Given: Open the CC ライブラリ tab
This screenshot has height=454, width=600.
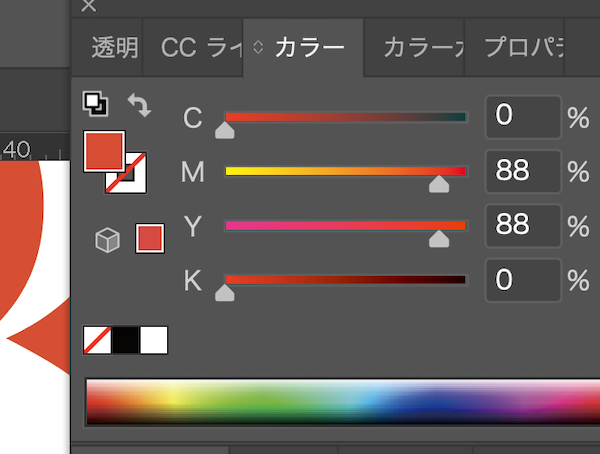Looking at the screenshot, I should point(195,47).
